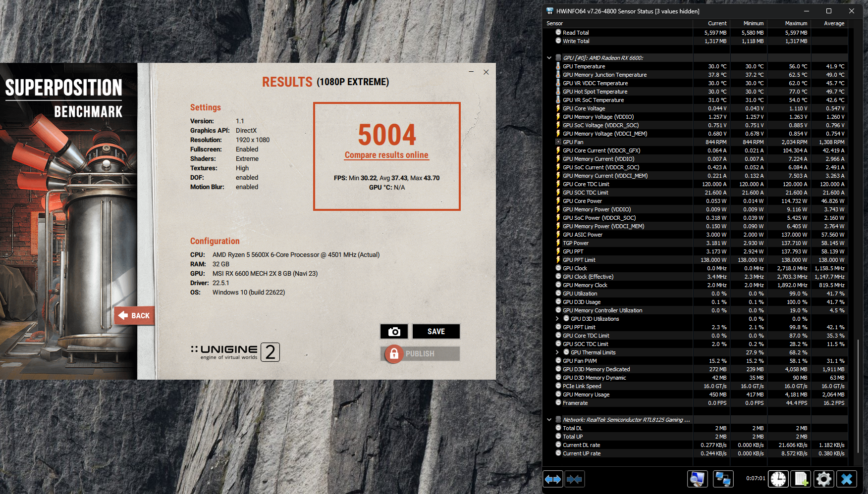Click the round icon beside Framerate
This screenshot has height=494, width=868.
pos(558,403)
